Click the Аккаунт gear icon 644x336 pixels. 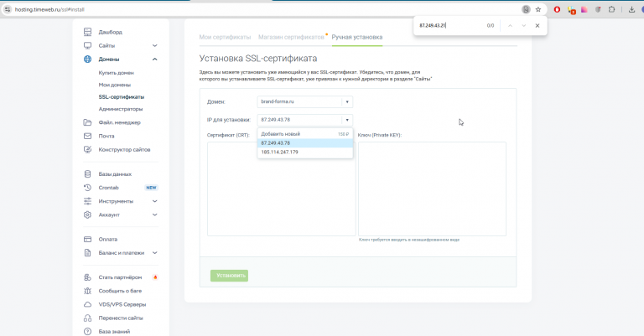87,215
